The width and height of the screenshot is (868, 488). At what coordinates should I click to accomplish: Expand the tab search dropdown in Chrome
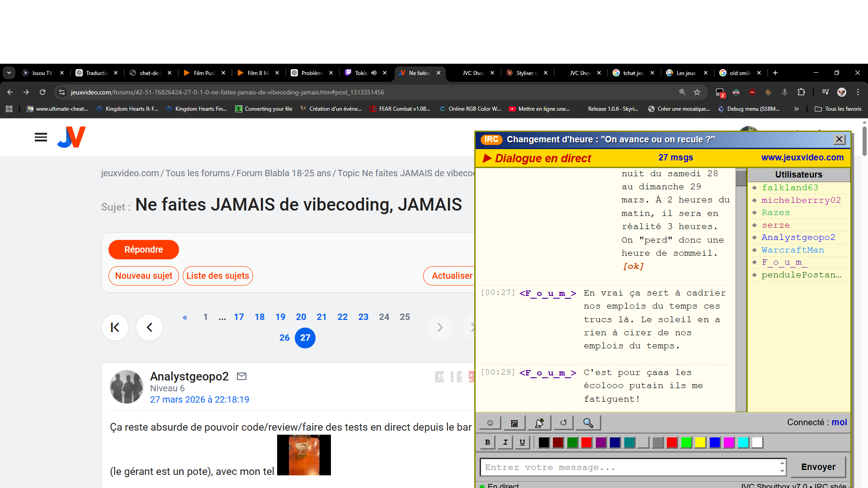coord(9,73)
